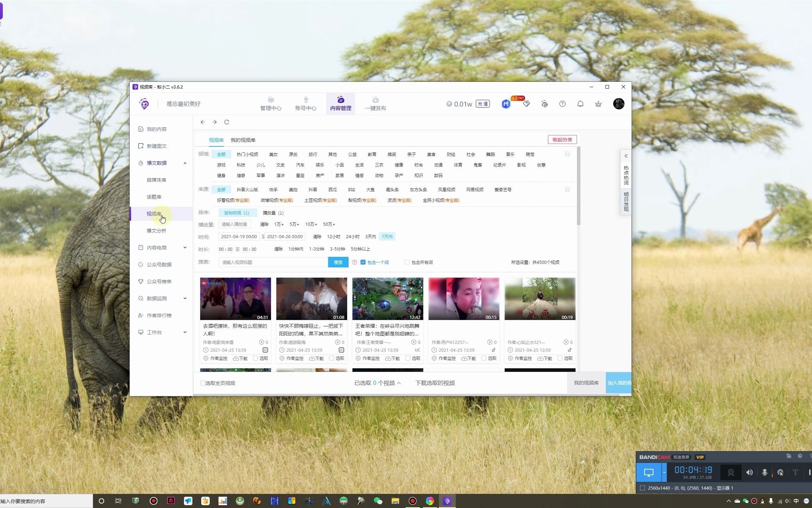Open the user avatar menu
Viewport: 812px width, 508px height.
point(619,104)
